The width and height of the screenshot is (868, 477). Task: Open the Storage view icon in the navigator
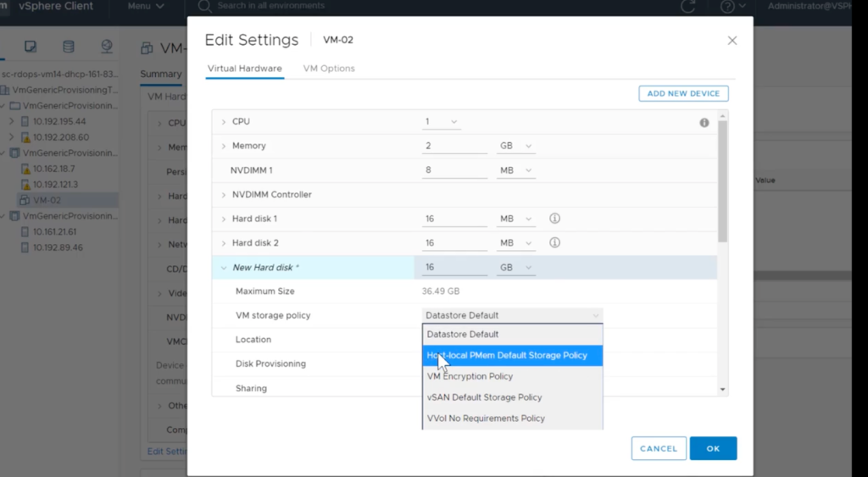[x=69, y=47]
